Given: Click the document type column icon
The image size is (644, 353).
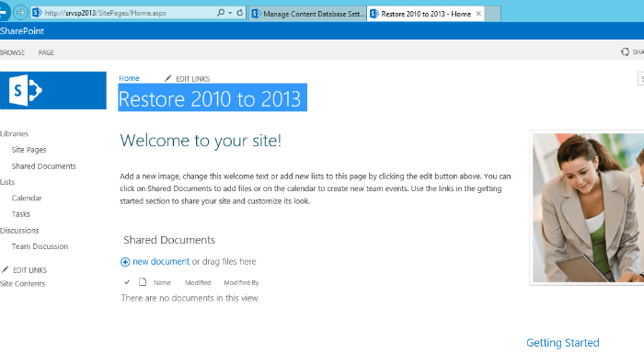Looking at the screenshot, I should tap(143, 282).
